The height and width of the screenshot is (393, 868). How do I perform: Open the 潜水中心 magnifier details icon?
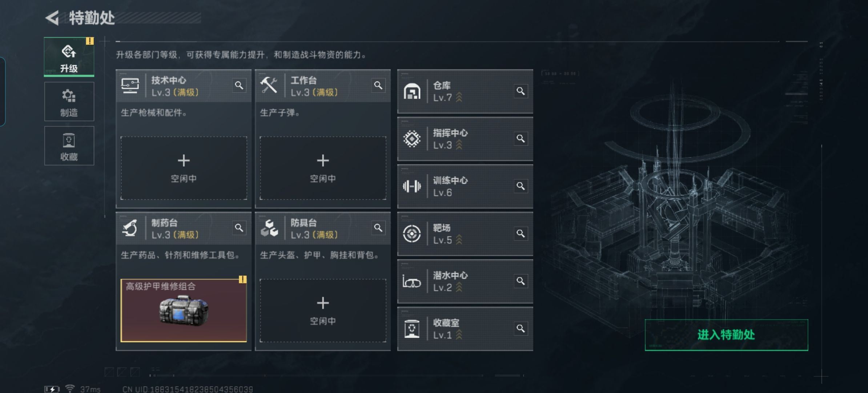[521, 281]
